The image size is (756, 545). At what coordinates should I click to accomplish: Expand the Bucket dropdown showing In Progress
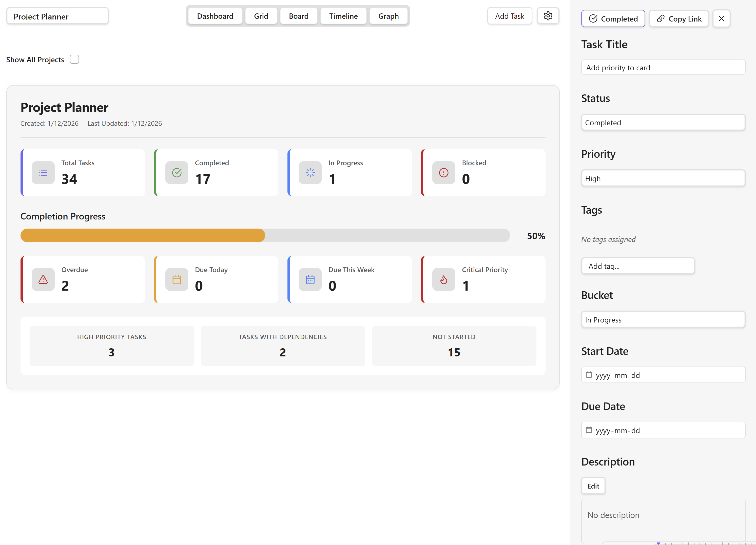[x=663, y=320]
